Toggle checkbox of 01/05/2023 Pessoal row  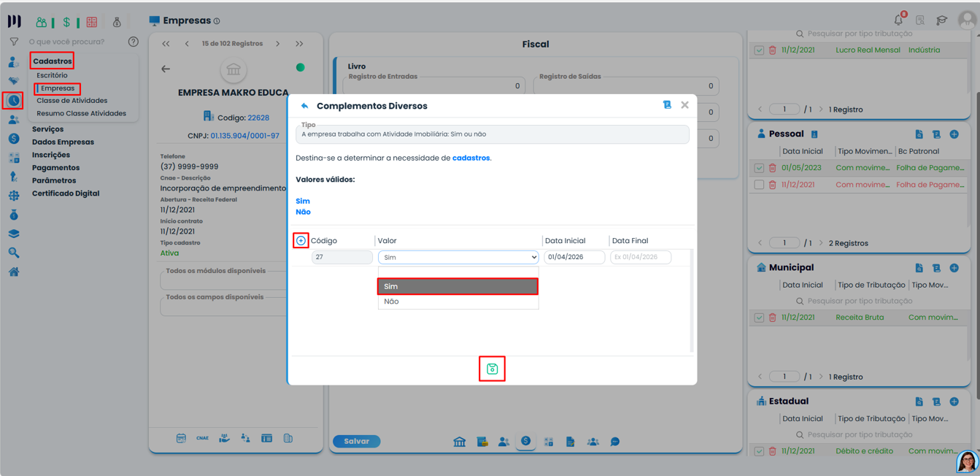pyautogui.click(x=759, y=168)
